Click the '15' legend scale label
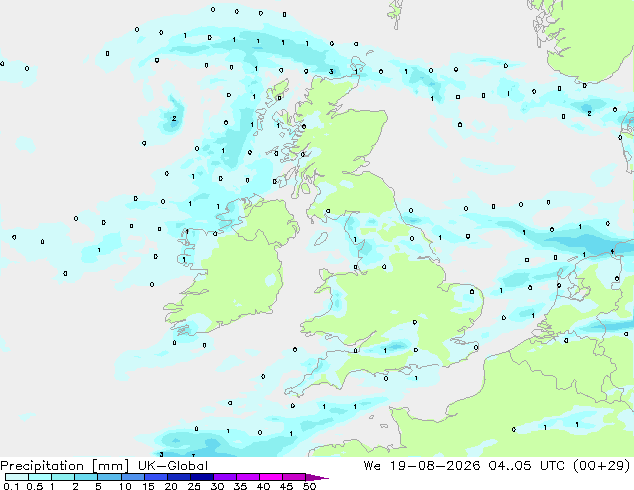This screenshot has height=490, width=634. 148,486
